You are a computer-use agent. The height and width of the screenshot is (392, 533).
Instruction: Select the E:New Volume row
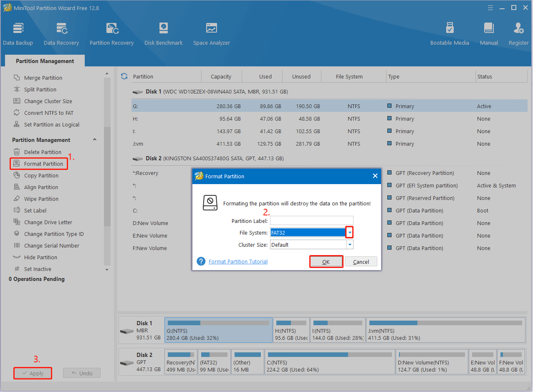point(329,235)
